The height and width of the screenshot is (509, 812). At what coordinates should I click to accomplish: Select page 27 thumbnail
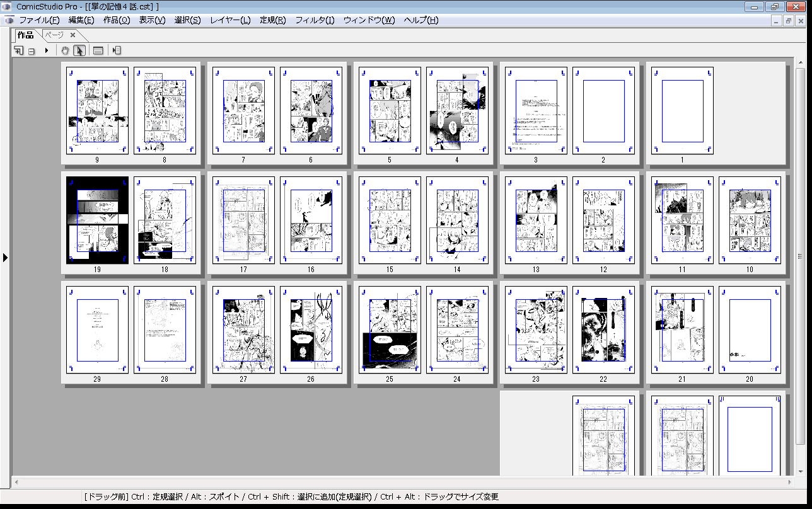coord(243,330)
